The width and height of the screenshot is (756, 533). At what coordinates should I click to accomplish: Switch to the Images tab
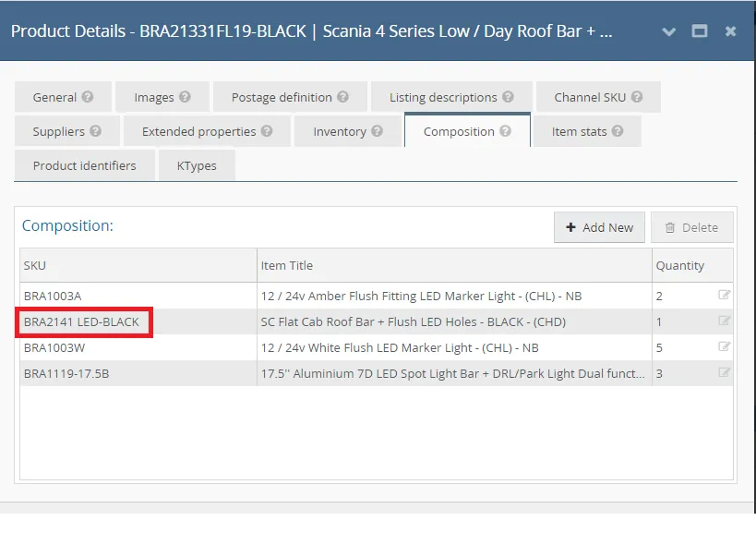coord(162,97)
